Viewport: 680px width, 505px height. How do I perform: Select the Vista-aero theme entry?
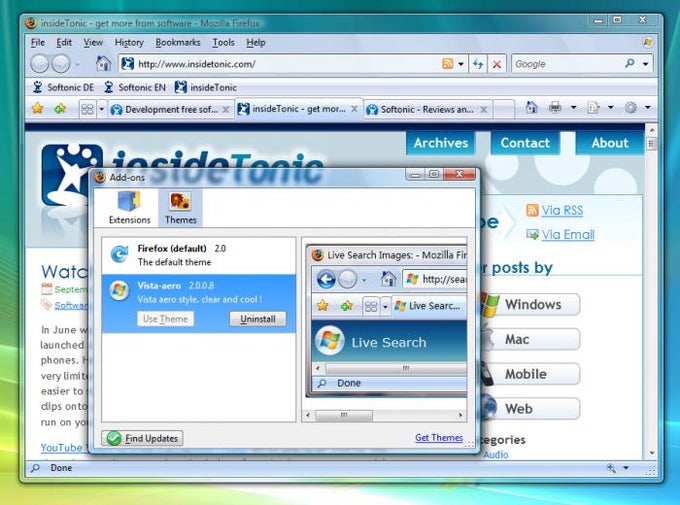199,303
